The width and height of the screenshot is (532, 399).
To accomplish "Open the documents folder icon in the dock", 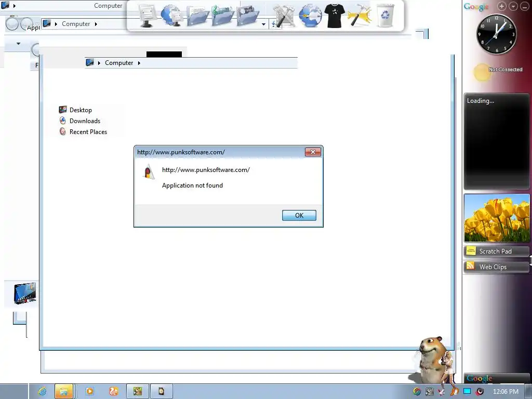I will coord(197,16).
